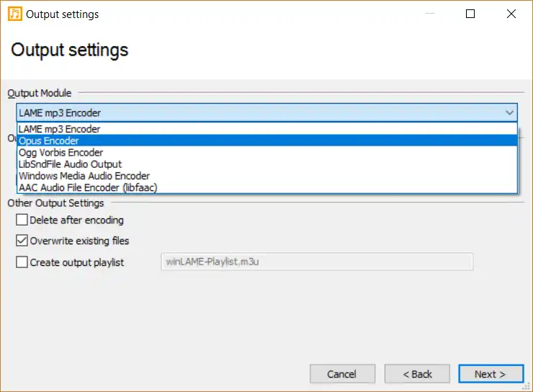Maximize the Output settings window
Image resolution: width=533 pixels, height=392 pixels.
point(470,14)
